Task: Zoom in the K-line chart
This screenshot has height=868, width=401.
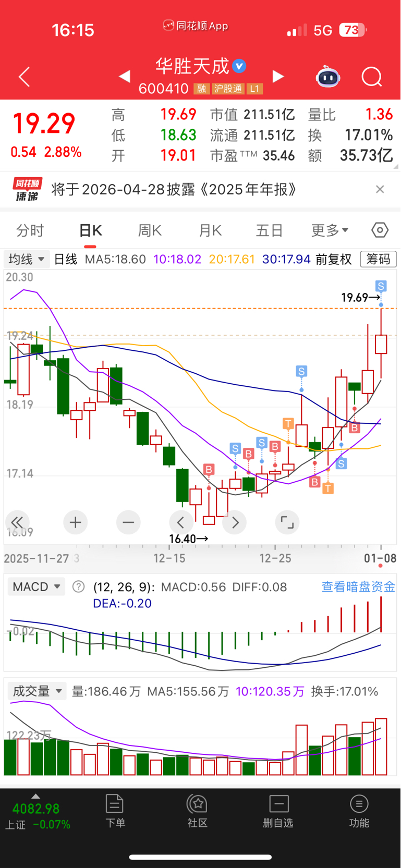Action: (x=75, y=522)
